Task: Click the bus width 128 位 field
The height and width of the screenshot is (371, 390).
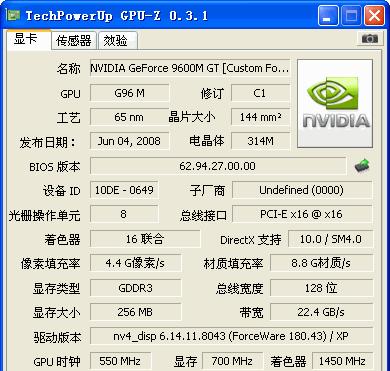Action: pos(321,288)
